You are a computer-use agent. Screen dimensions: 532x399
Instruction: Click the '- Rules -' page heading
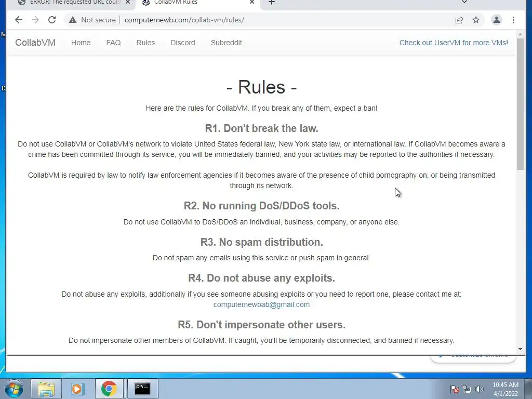(262, 87)
